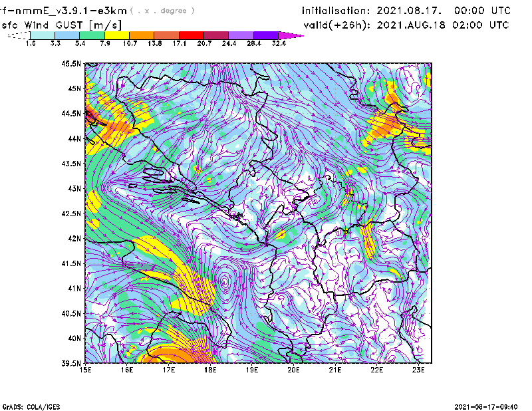Click the 45N latitude axis label
532x411 pixels.
[74, 88]
